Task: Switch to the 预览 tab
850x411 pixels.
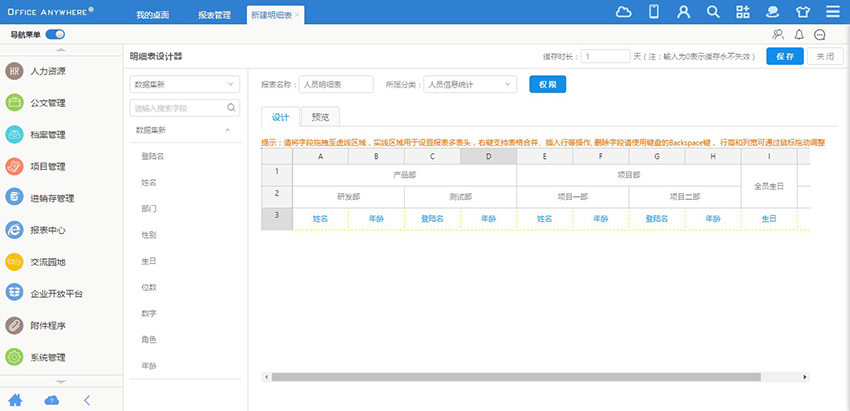Action: click(x=319, y=117)
